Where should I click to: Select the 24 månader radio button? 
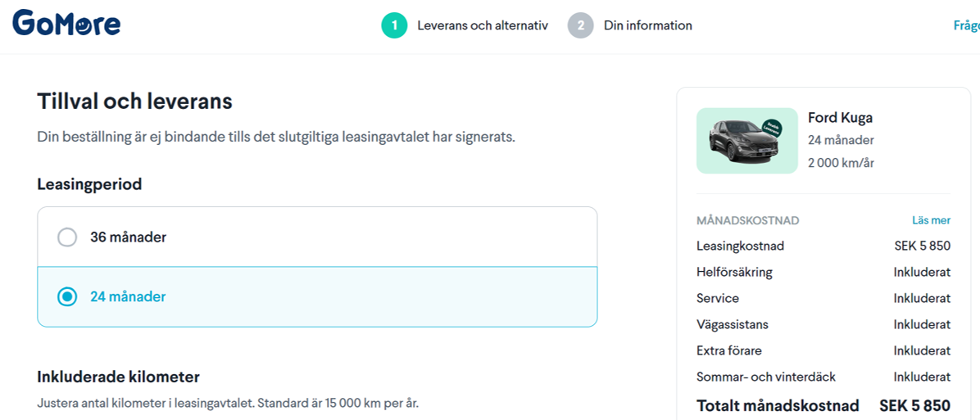(x=67, y=296)
